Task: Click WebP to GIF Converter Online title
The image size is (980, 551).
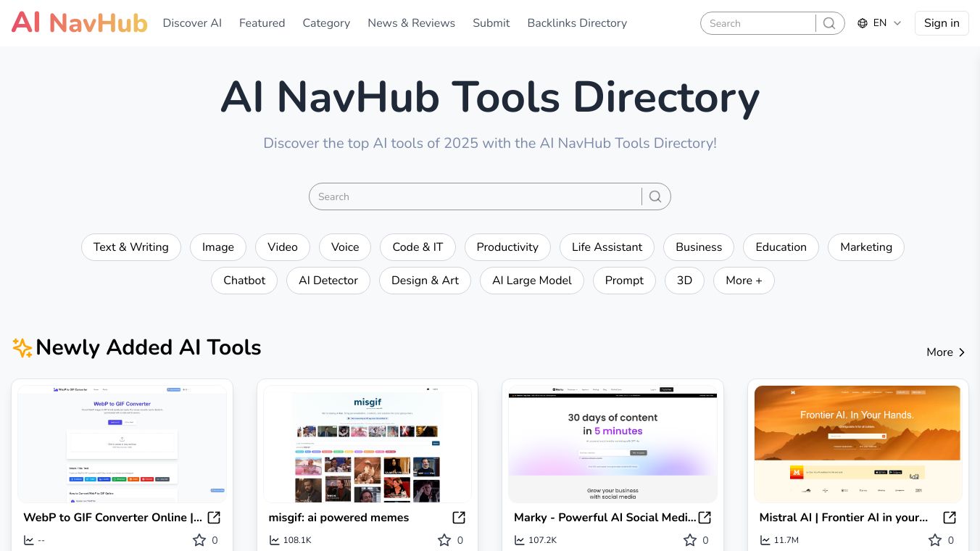Action: (113, 518)
